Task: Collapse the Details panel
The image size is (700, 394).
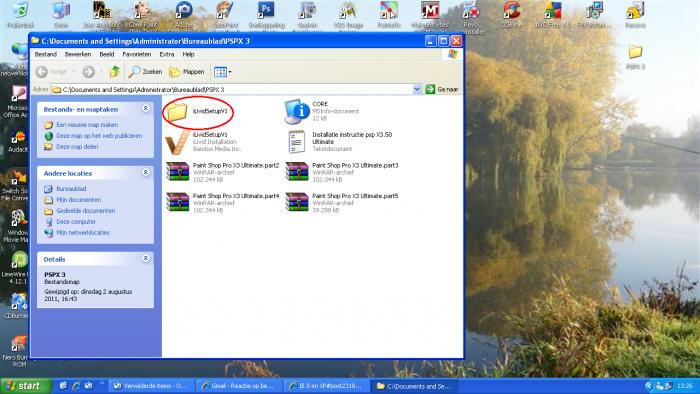Action: pos(146,258)
